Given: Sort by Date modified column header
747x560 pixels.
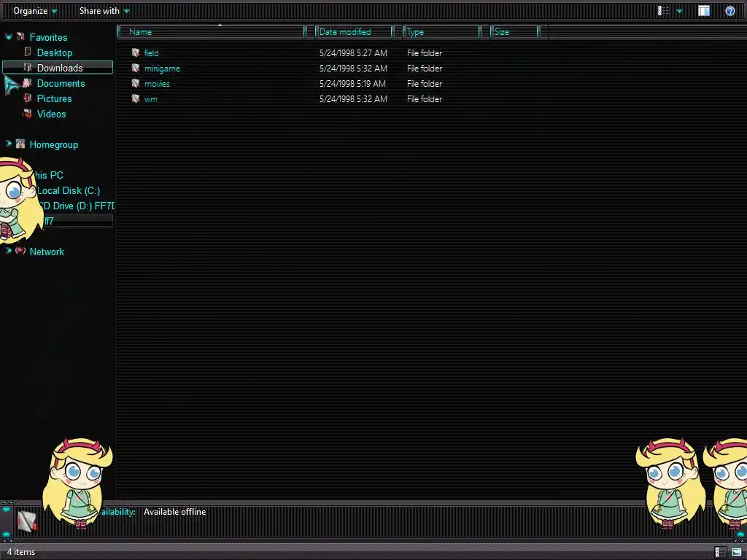Looking at the screenshot, I should pyautogui.click(x=354, y=32).
